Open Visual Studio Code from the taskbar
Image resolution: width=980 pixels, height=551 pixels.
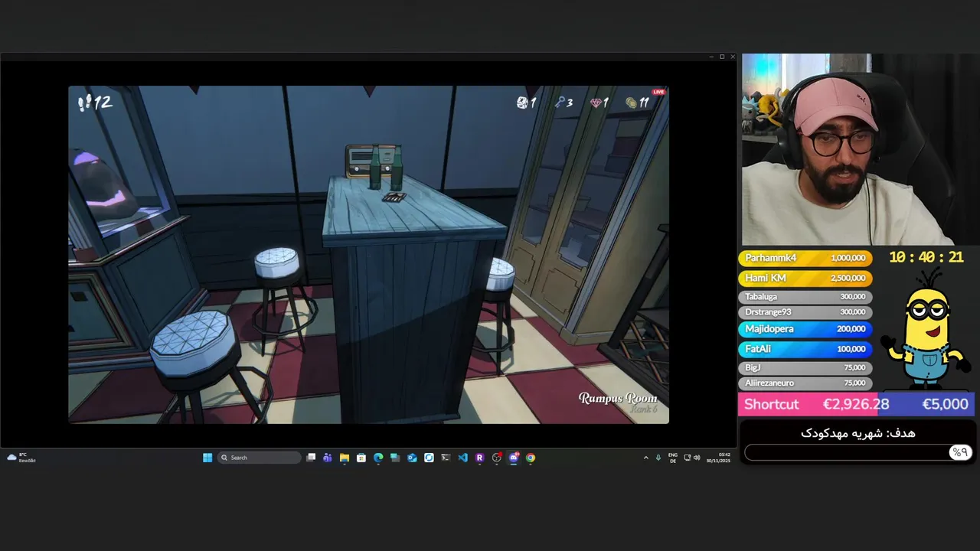point(462,458)
